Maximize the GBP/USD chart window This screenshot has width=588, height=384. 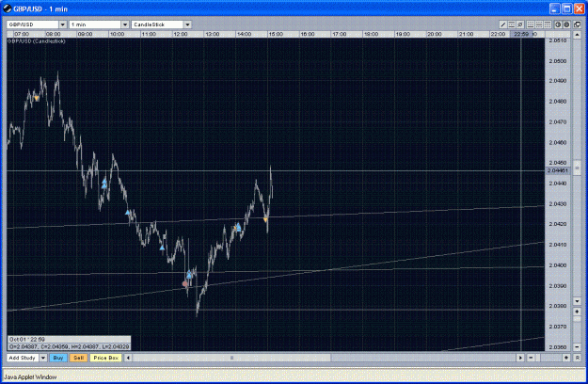(567, 8)
